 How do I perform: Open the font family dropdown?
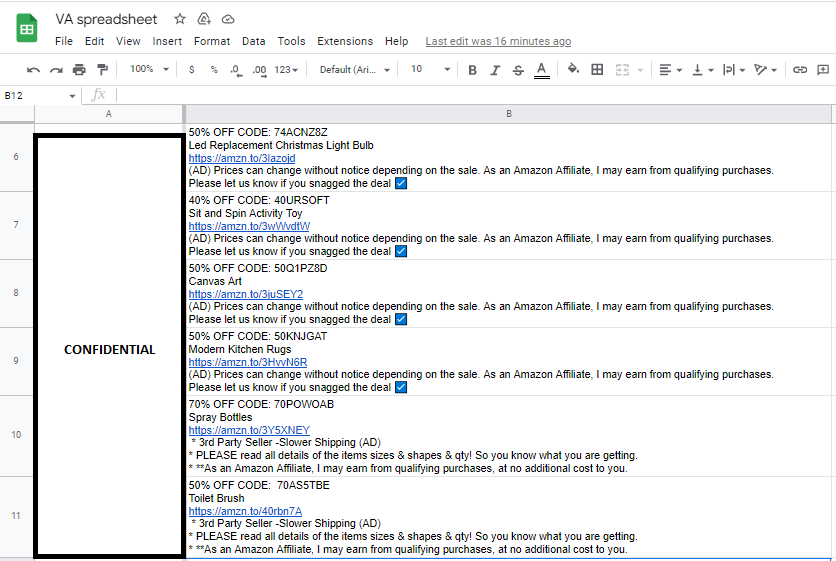pos(355,70)
